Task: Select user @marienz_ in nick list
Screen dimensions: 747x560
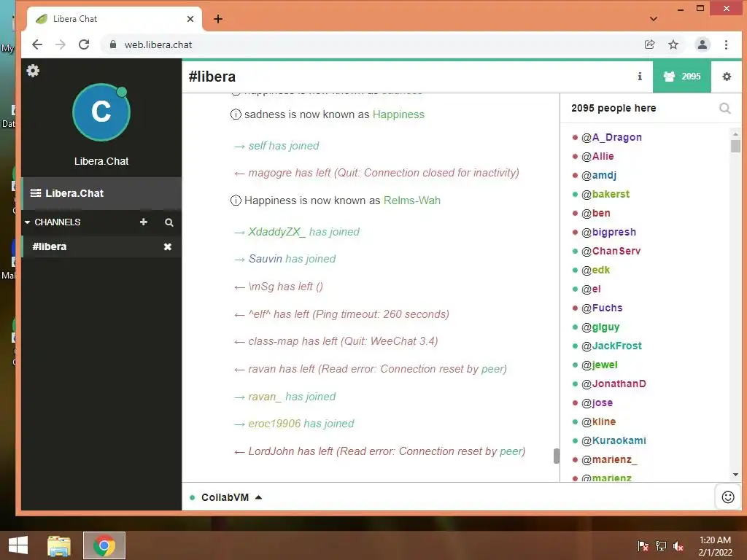Action: 609,459
